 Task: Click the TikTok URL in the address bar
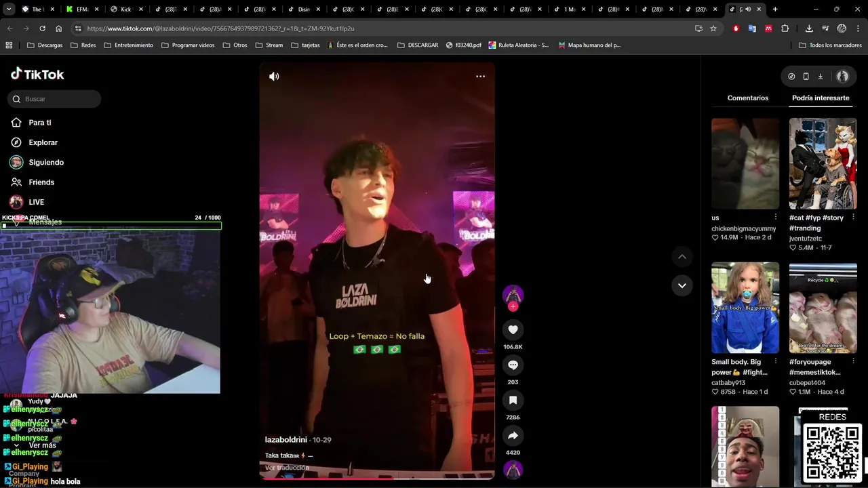point(220,28)
